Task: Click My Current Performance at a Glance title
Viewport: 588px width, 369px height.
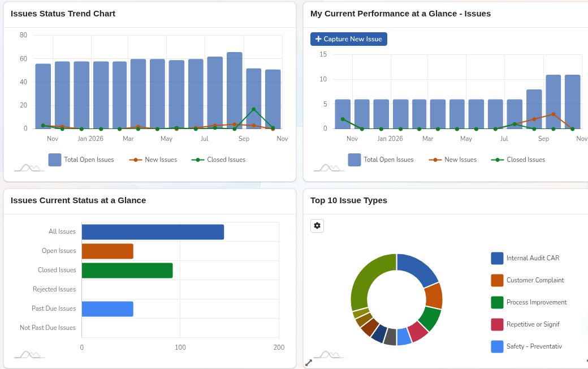Action: [400, 14]
